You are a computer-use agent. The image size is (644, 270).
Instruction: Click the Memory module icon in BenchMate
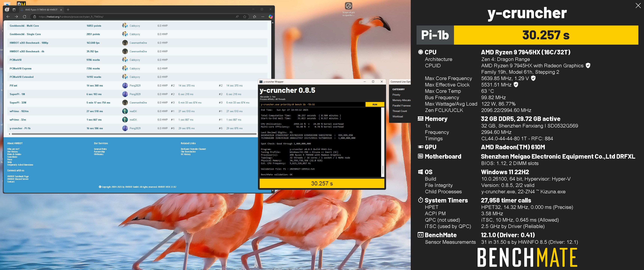[420, 118]
